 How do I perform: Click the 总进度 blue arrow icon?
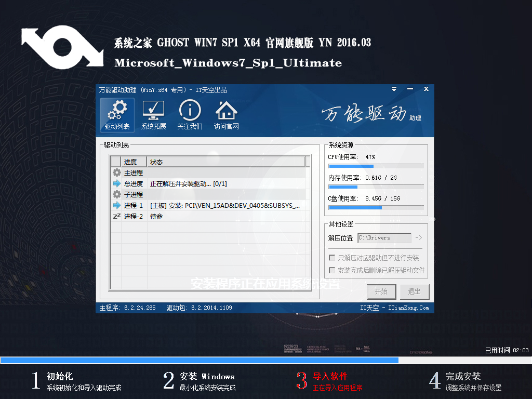click(x=117, y=183)
